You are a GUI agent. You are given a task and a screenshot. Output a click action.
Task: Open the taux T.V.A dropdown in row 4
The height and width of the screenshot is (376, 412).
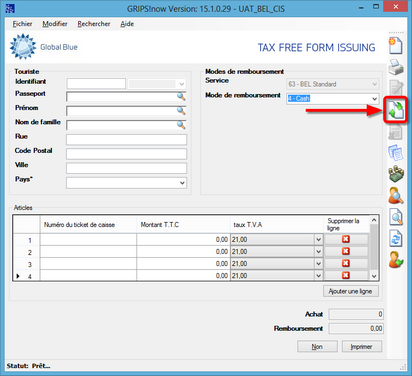(318, 276)
